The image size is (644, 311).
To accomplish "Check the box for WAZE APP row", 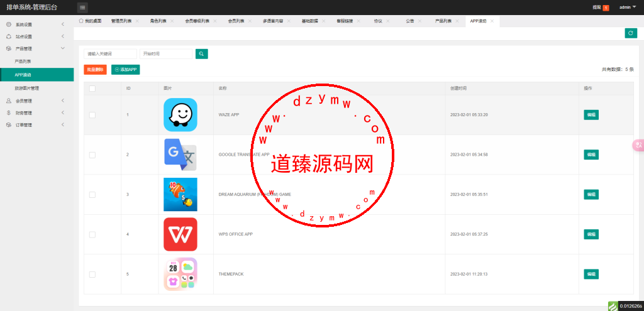I will pos(92,115).
